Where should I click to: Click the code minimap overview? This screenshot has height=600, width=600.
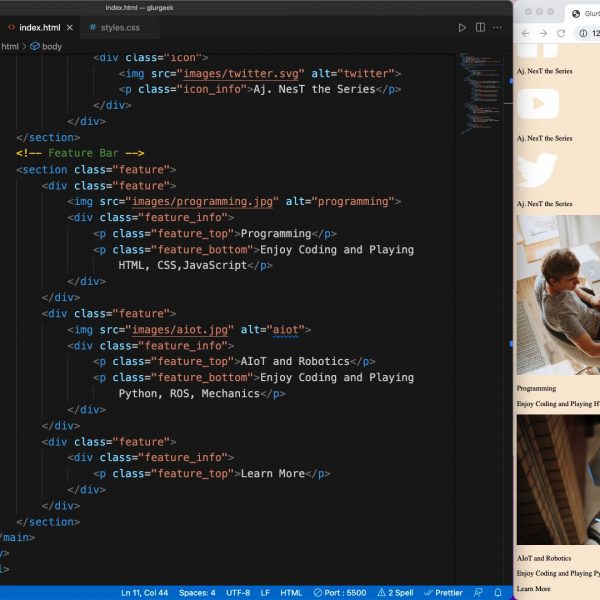click(476, 95)
